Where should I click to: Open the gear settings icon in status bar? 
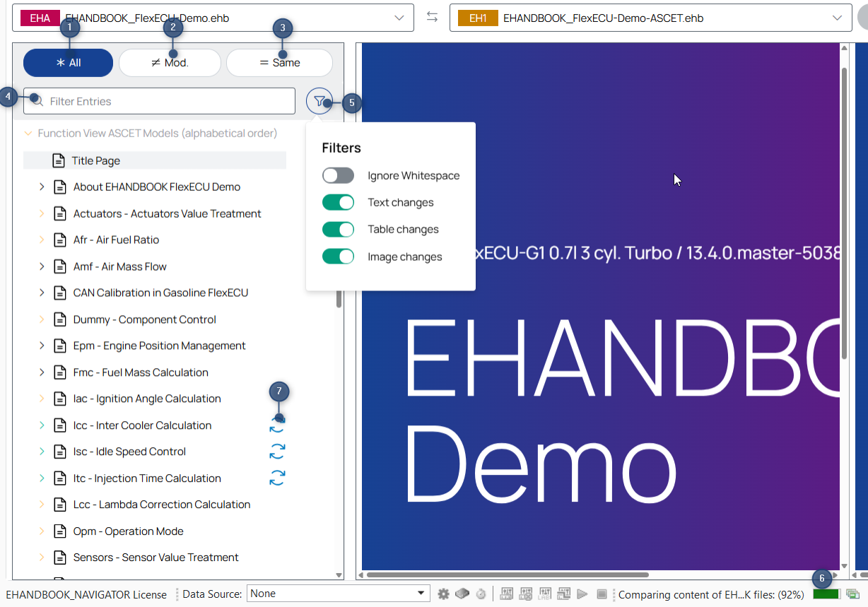[x=443, y=594]
